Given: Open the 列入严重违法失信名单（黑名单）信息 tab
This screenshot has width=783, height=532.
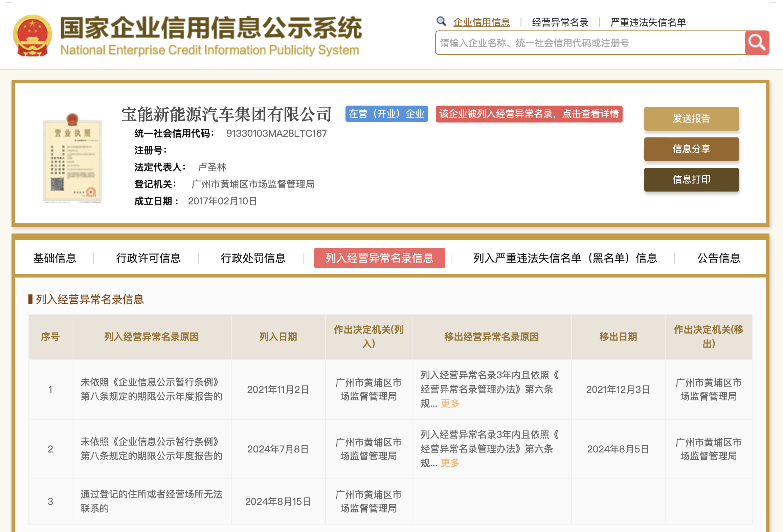Looking at the screenshot, I should point(565,258).
